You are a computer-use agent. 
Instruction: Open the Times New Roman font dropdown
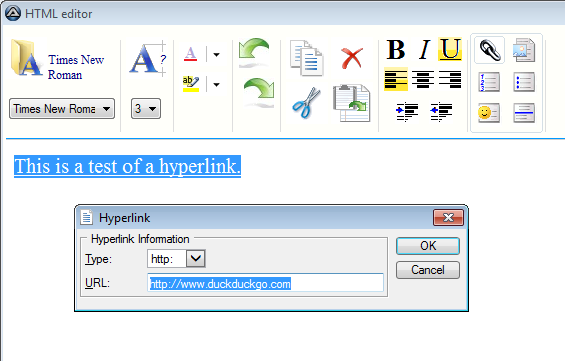(62, 108)
